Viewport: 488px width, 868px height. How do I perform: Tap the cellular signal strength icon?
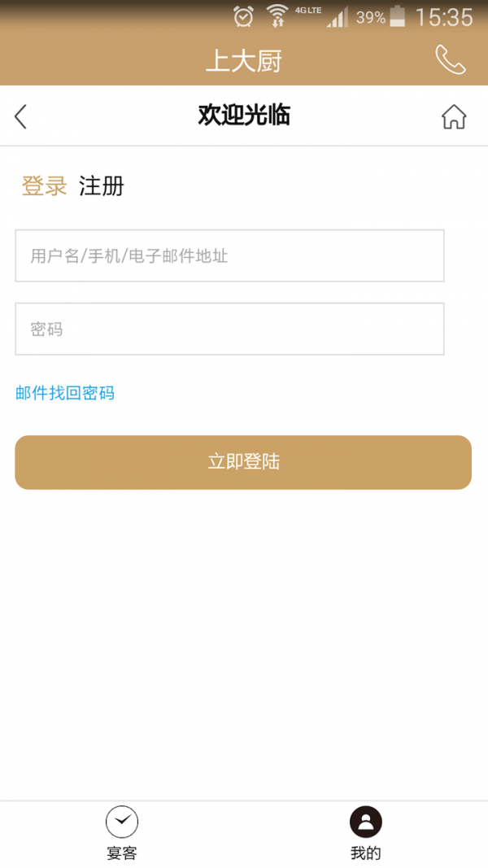click(337, 17)
